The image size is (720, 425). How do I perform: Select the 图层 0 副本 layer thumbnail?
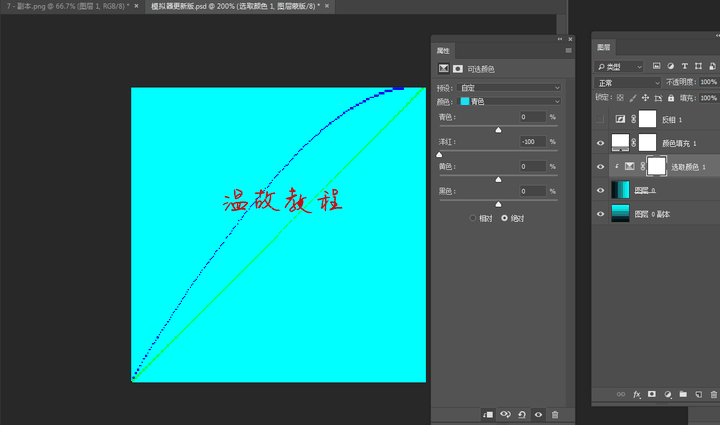click(x=620, y=214)
